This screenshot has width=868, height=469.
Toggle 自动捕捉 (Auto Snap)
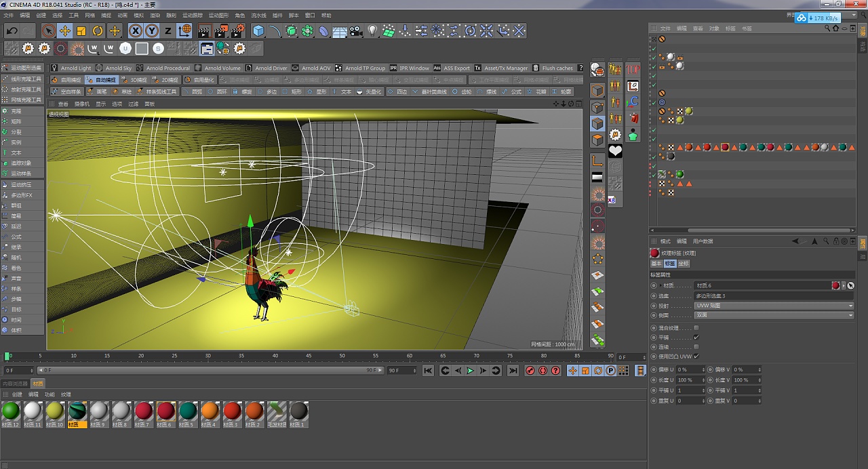(101, 80)
